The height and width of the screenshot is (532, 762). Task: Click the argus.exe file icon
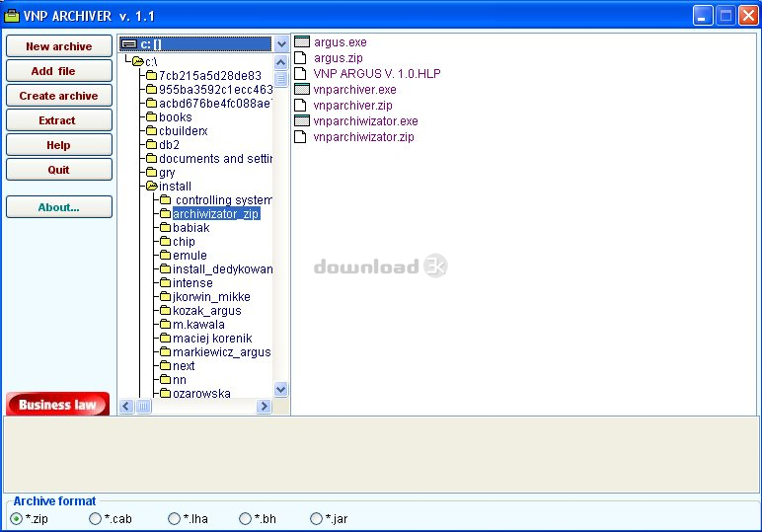(302, 42)
